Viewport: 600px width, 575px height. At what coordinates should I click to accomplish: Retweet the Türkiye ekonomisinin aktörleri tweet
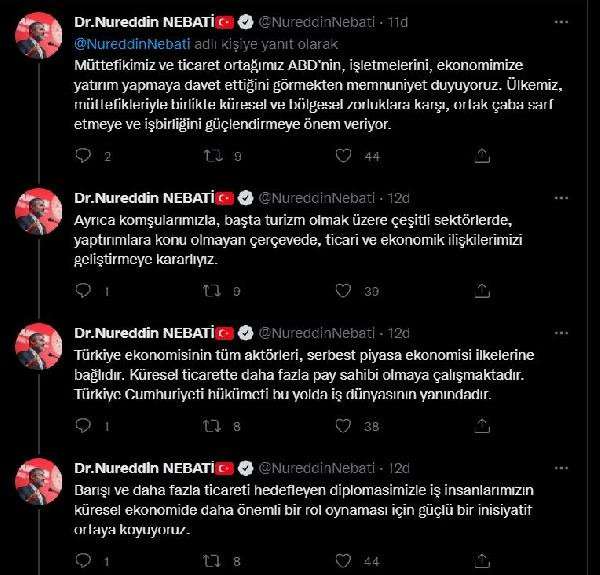tap(213, 426)
